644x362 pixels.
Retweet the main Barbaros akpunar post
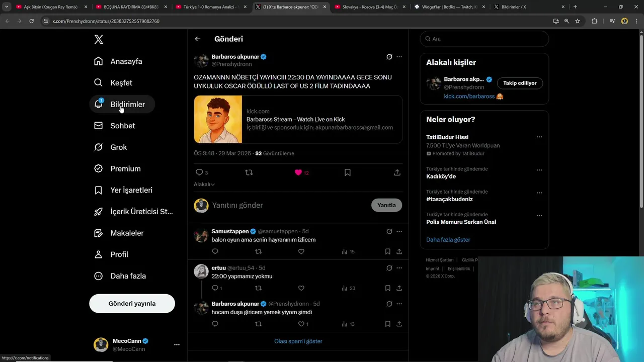click(x=249, y=172)
